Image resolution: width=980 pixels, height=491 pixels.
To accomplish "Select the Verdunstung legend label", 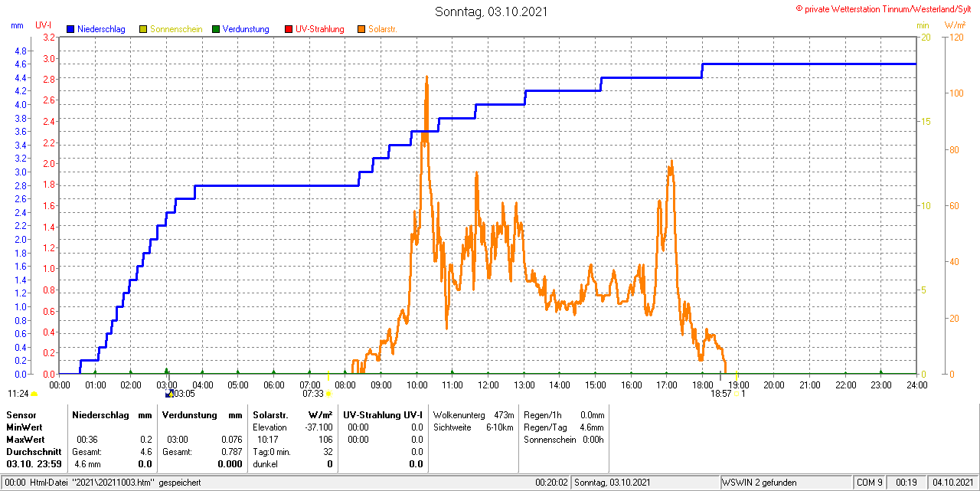I will coord(246,29).
